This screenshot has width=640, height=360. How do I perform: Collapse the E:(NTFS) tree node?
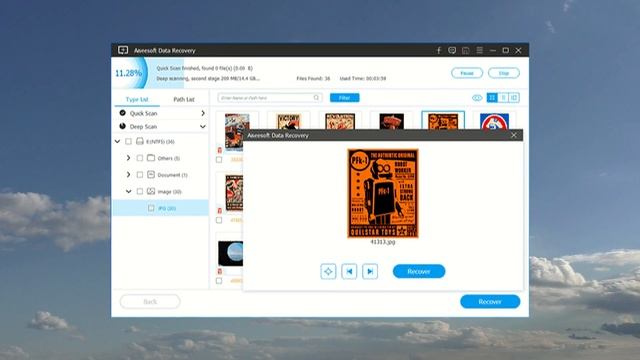pos(118,141)
